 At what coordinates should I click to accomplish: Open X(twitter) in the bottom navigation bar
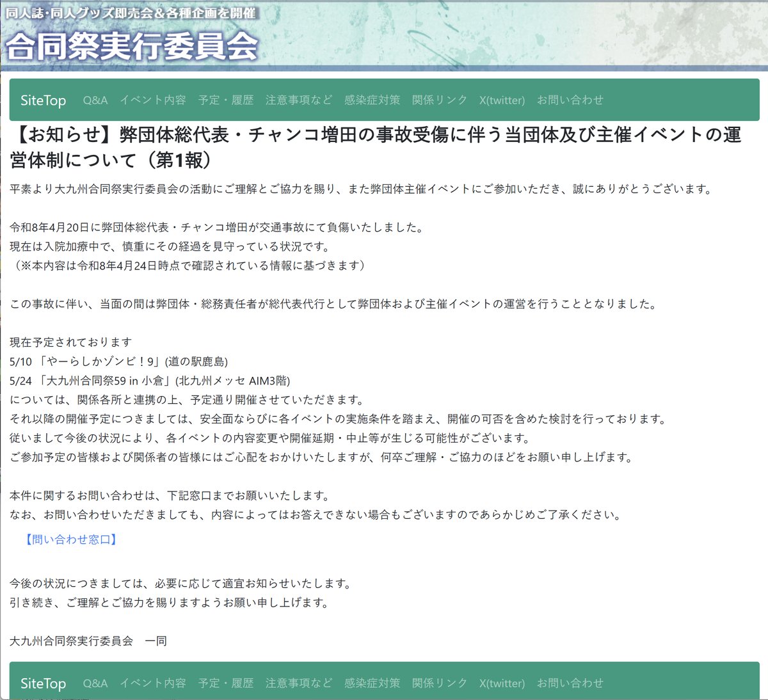point(502,683)
